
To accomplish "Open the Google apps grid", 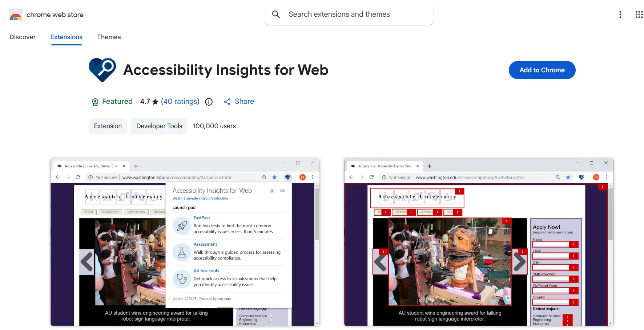I will 639,15.
